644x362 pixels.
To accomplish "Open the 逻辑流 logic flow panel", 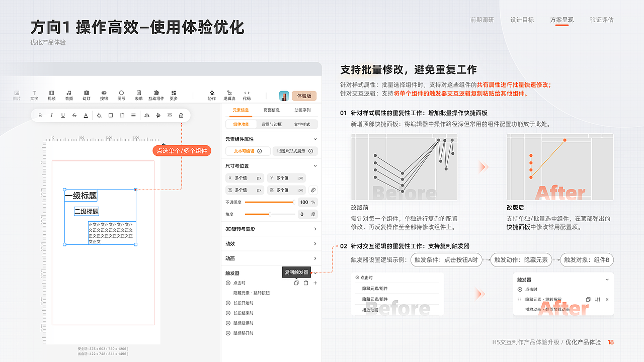I will coord(229,95).
